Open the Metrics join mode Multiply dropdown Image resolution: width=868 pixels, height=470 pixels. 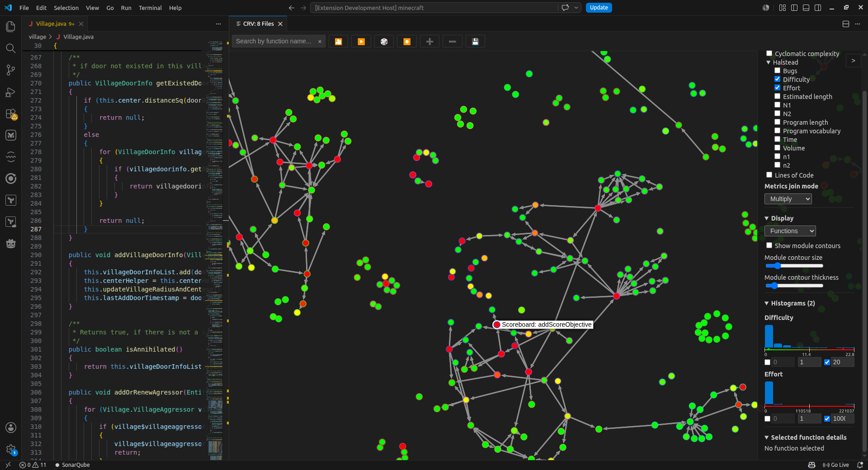[x=788, y=199]
